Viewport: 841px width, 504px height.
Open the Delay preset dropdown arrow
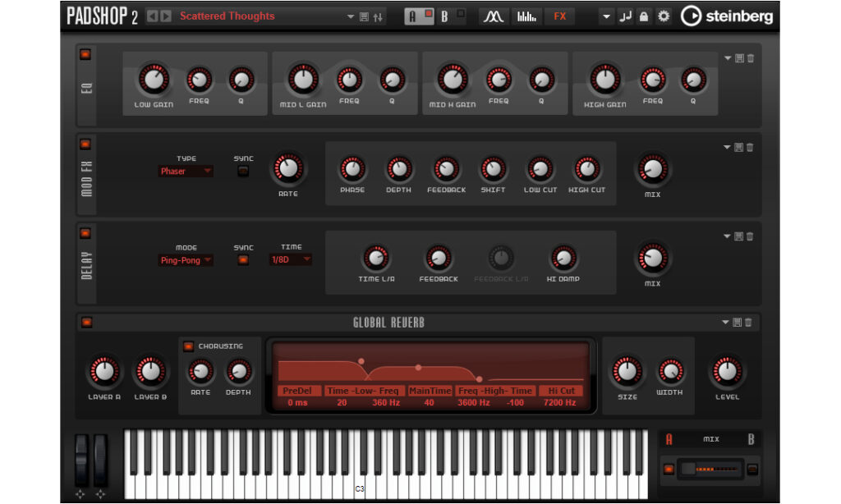click(727, 236)
